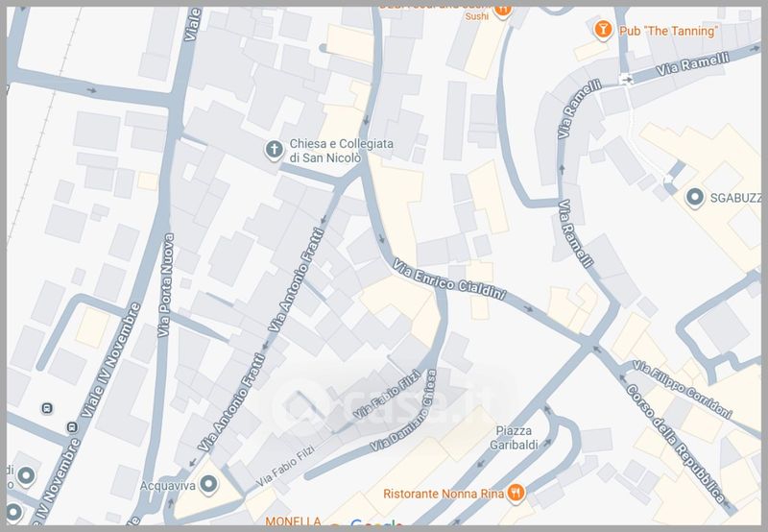
Task: Click the Chiesa di San Nicolò church pin
Action: point(275,149)
